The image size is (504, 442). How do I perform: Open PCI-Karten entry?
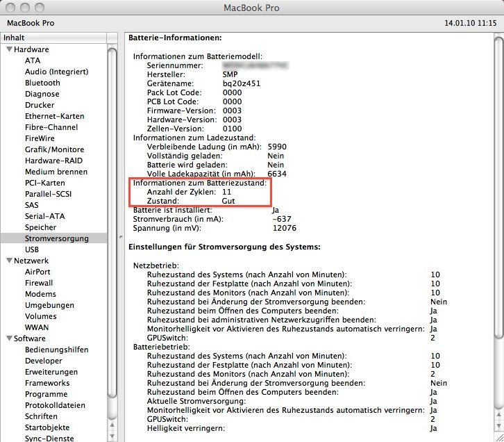point(45,183)
